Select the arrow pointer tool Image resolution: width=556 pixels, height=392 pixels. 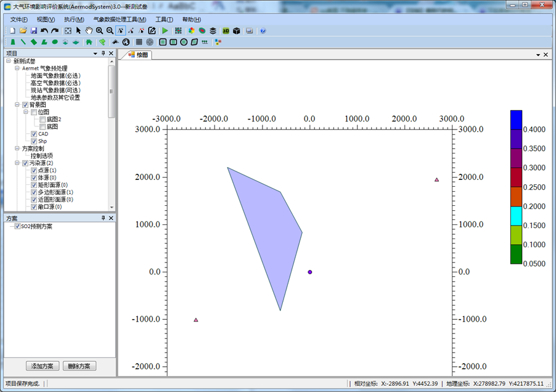pyautogui.click(x=79, y=30)
